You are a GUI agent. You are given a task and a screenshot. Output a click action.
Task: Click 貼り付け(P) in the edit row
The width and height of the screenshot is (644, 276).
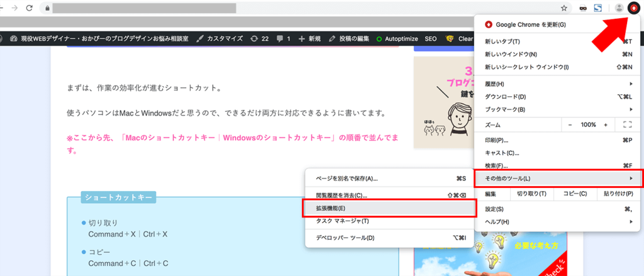click(x=618, y=194)
